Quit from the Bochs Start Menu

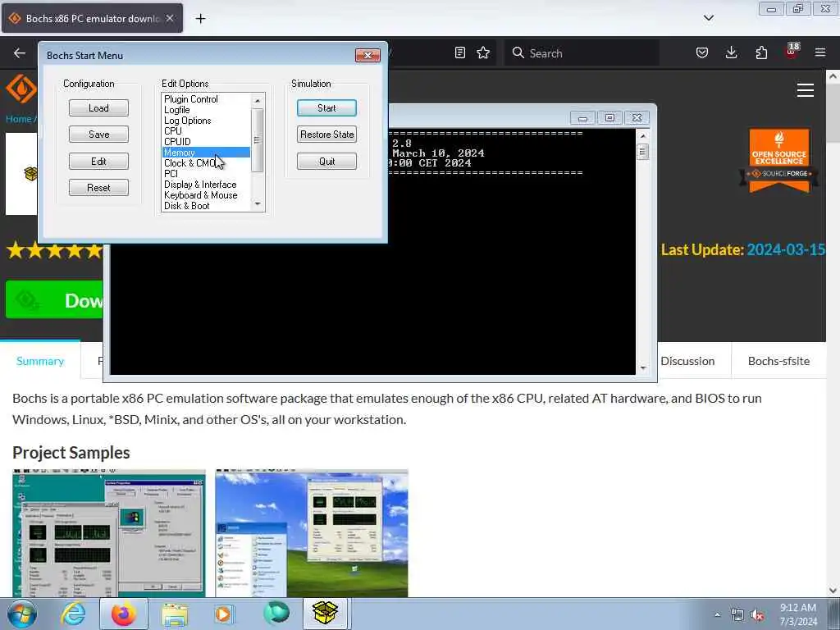point(326,162)
